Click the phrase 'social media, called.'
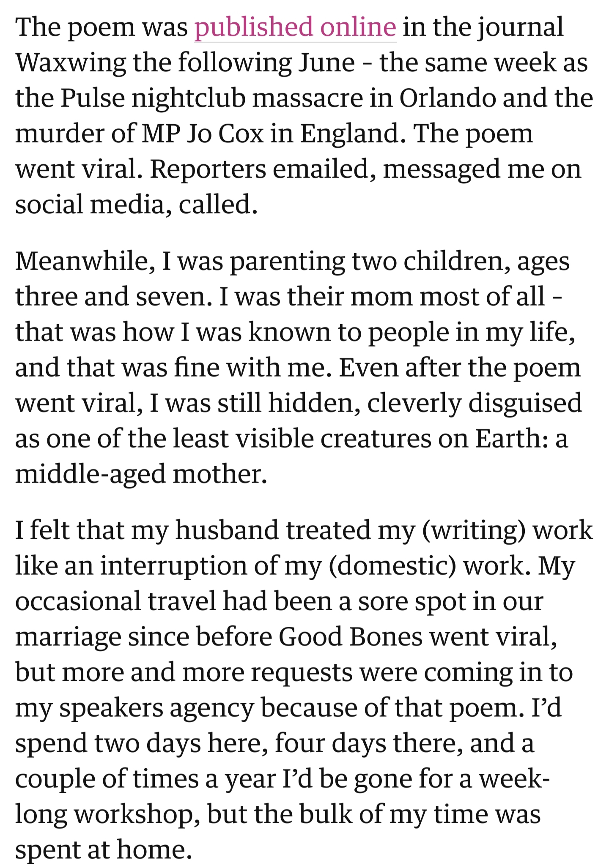The image size is (609, 868). pos(137,205)
